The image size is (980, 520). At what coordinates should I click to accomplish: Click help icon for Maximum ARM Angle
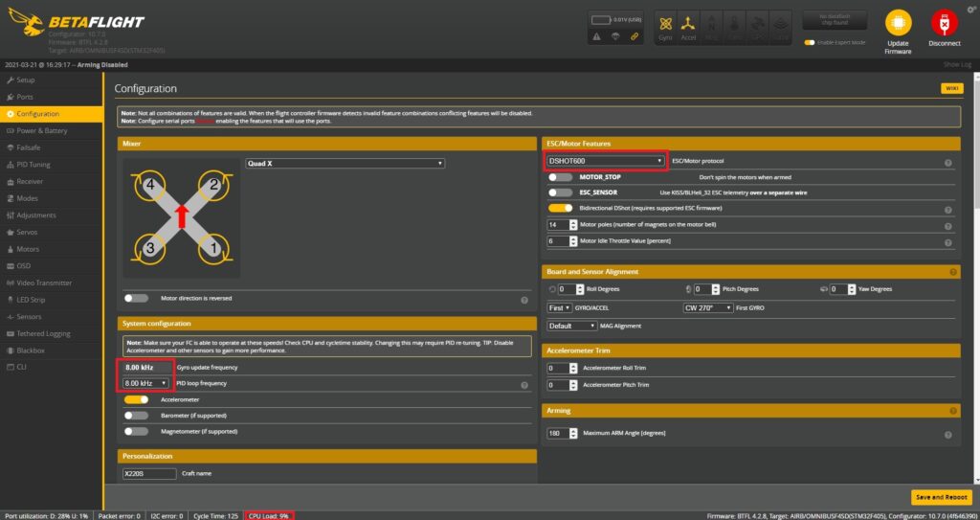[x=948, y=435]
